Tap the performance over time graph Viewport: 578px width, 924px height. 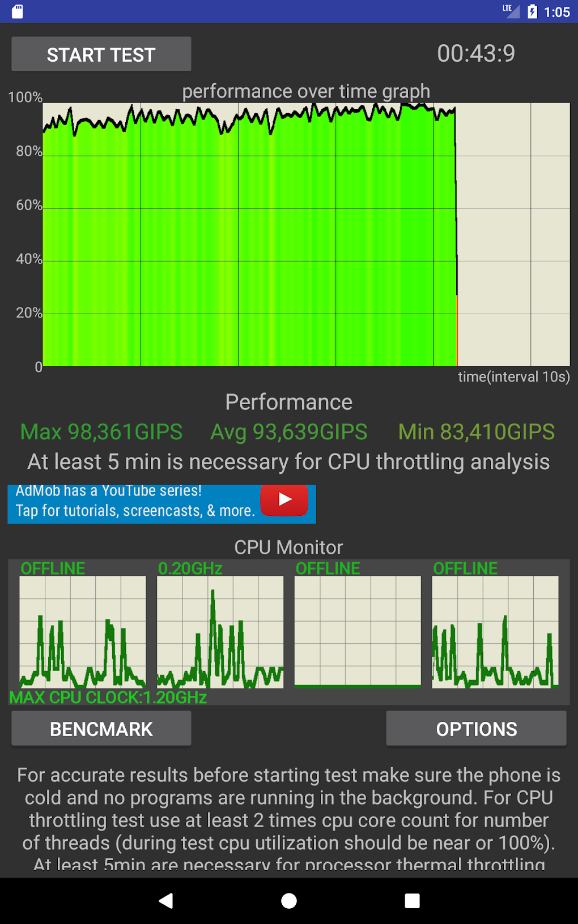click(306, 234)
